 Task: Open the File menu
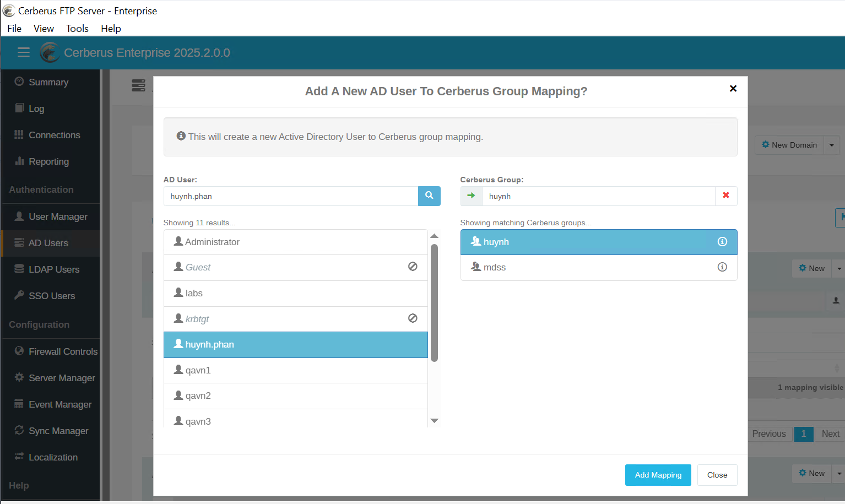click(14, 29)
